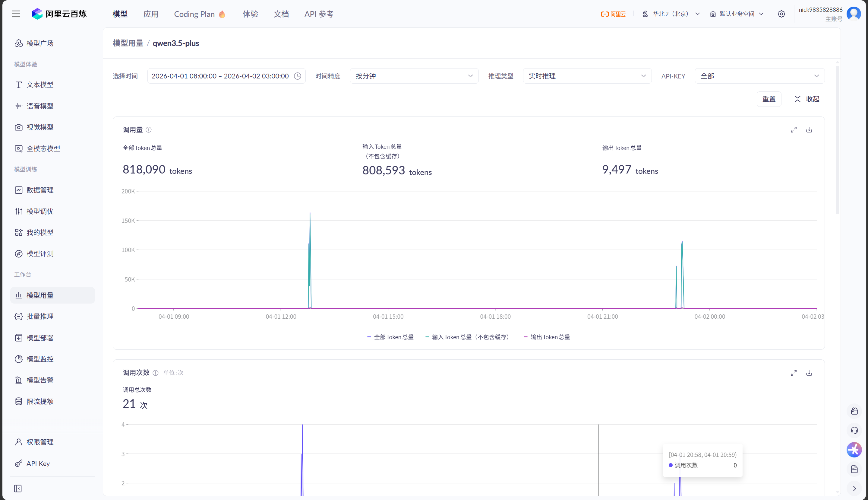Open 模型告警 in the sidebar
868x500 pixels.
tap(52, 380)
